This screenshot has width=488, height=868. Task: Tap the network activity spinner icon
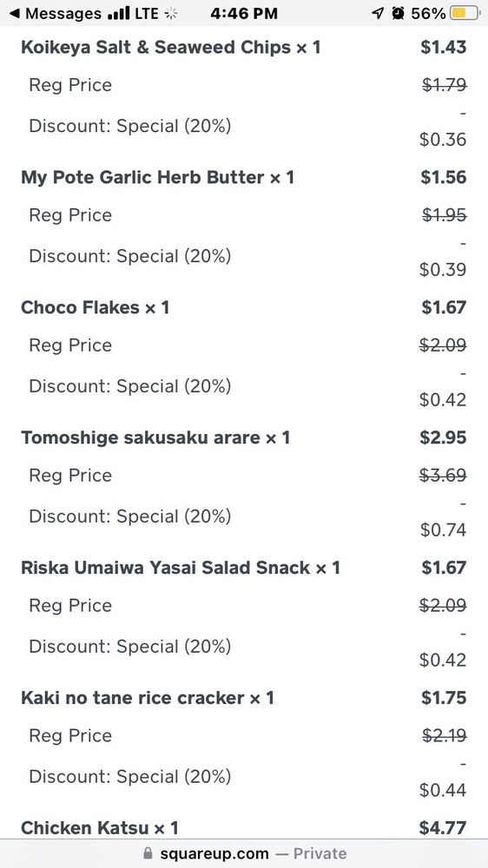(172, 13)
